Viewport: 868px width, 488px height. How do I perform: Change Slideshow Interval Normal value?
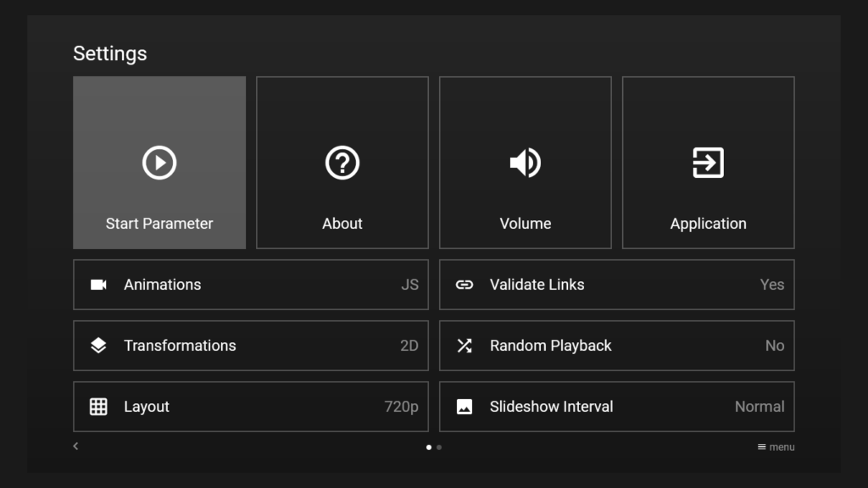pyautogui.click(x=759, y=407)
